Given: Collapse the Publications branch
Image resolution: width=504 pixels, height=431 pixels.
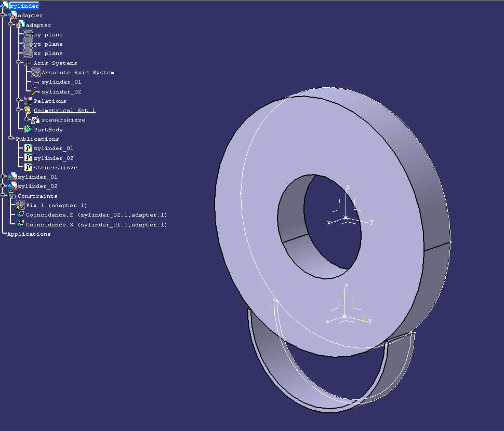Looking at the screenshot, I should (x=11, y=138).
